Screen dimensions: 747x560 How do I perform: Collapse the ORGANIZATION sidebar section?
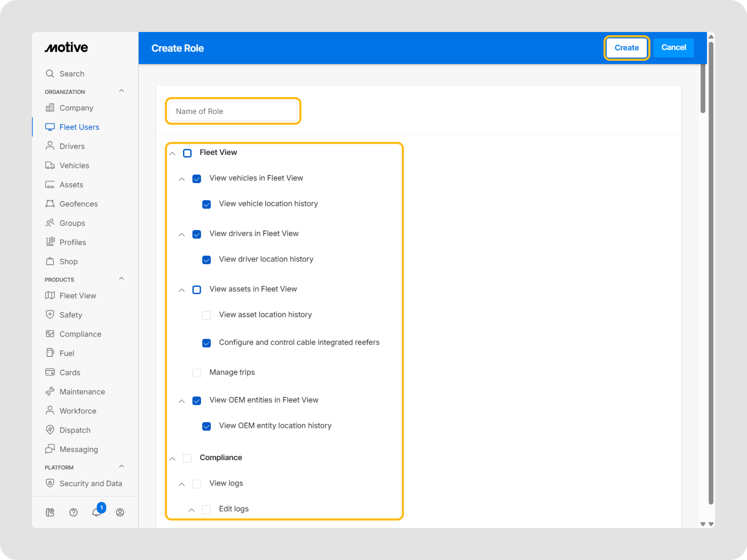122,91
